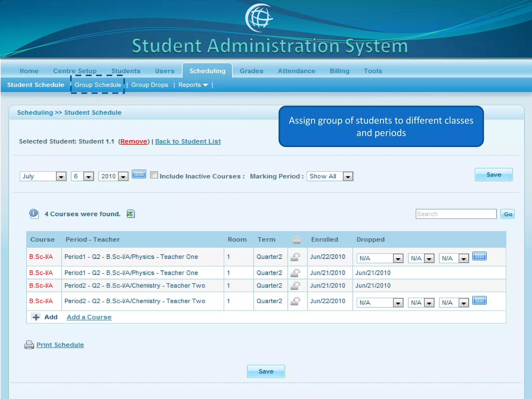Click the bottom Save button
Viewport: 532px width, 399px height.
click(x=266, y=371)
